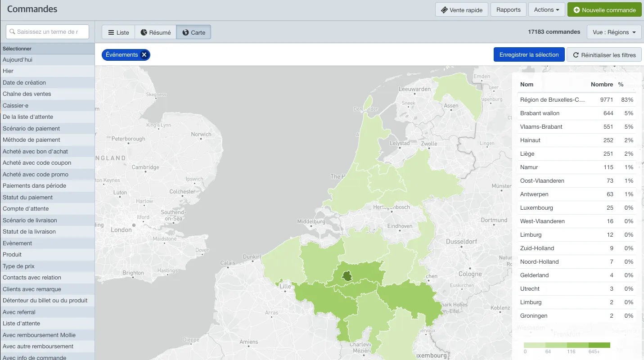Pick the Méthode de paiement filter
The image size is (644, 360).
click(47, 140)
